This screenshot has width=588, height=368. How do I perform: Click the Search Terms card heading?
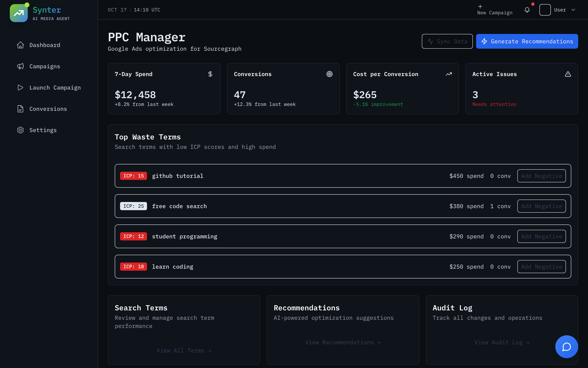(x=141, y=308)
